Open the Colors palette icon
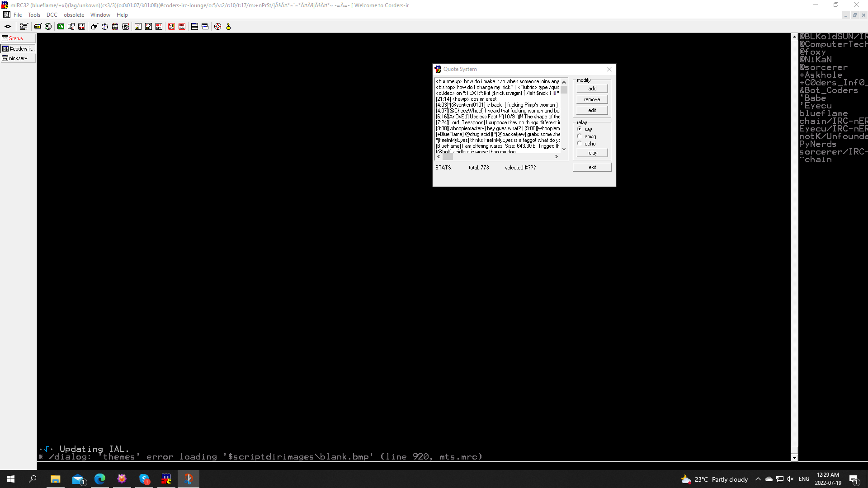 tap(115, 27)
